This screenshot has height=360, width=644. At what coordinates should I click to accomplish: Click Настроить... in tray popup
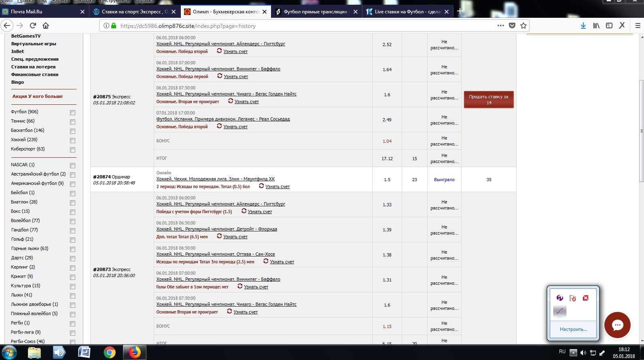573,329
